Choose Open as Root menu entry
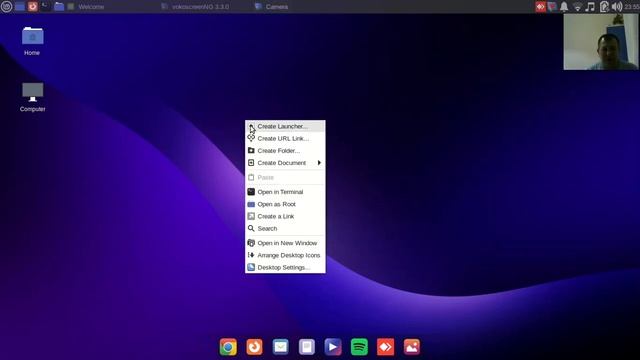Screen dimensions: 640x360 [285, 204]
